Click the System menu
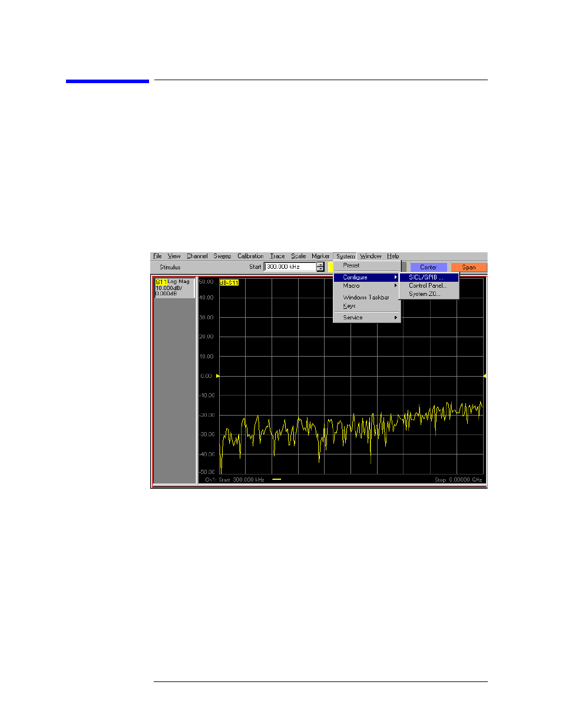The width and height of the screenshot is (562, 728). click(x=346, y=256)
